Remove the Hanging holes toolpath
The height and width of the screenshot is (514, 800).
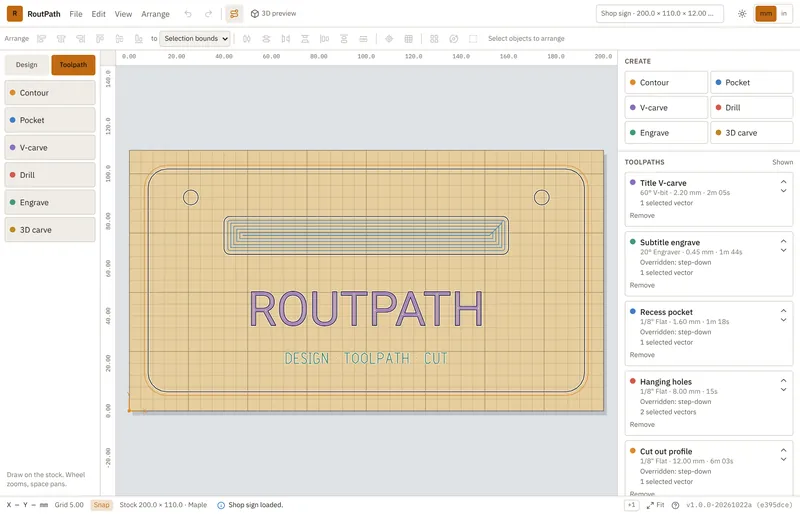coord(642,425)
